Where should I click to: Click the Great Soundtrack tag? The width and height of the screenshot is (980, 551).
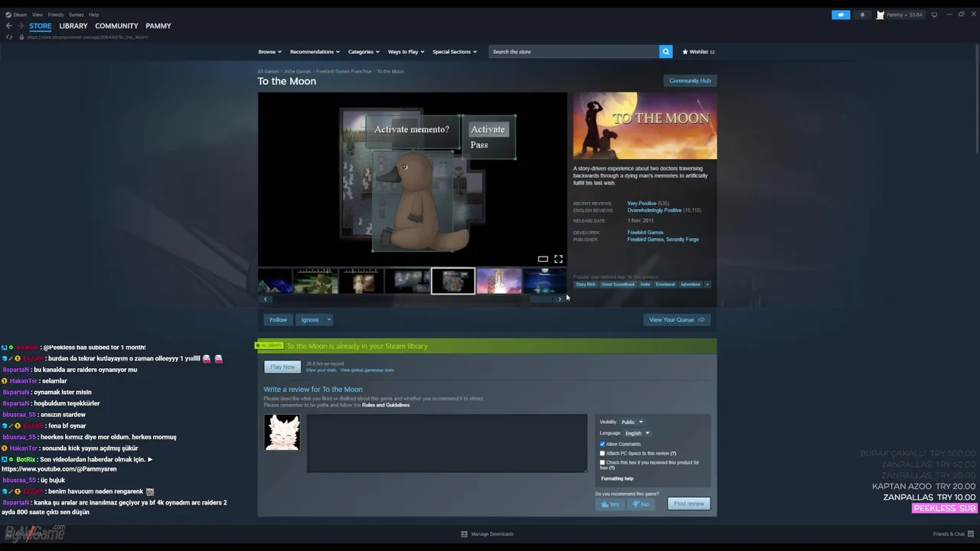pyautogui.click(x=618, y=285)
